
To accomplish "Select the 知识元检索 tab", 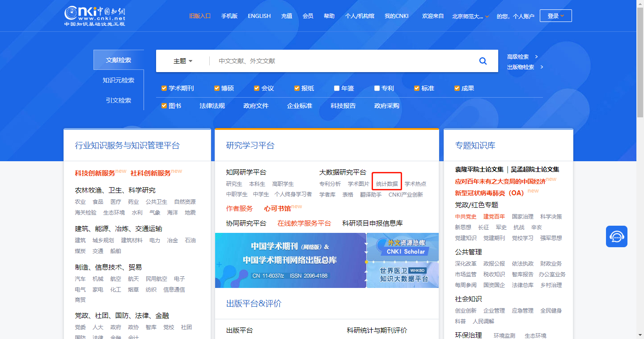I will [x=119, y=80].
